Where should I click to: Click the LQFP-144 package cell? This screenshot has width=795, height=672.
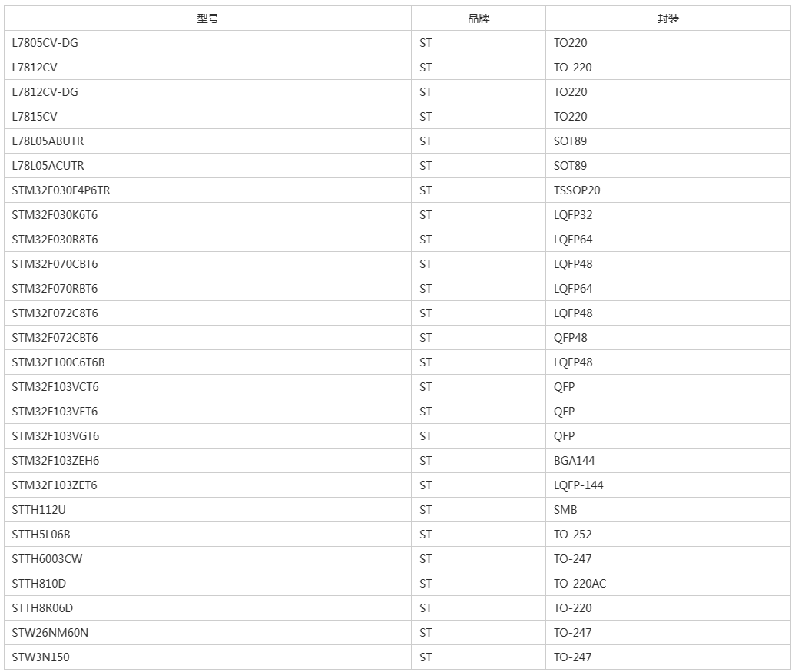(667, 485)
